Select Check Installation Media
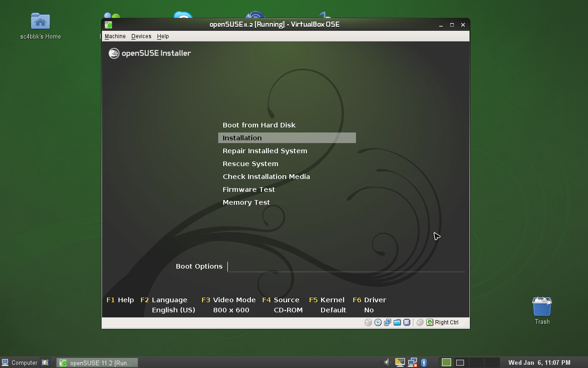This screenshot has width=588, height=368. 266,177
